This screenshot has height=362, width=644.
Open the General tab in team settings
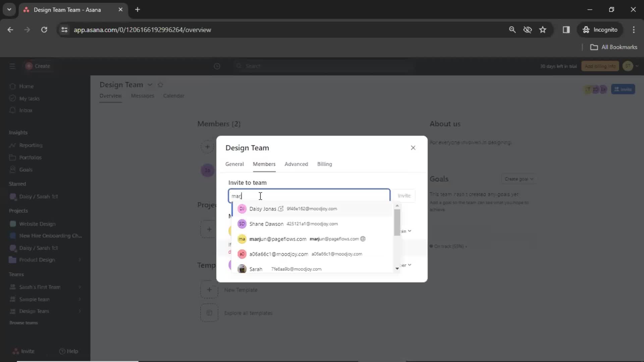click(234, 164)
